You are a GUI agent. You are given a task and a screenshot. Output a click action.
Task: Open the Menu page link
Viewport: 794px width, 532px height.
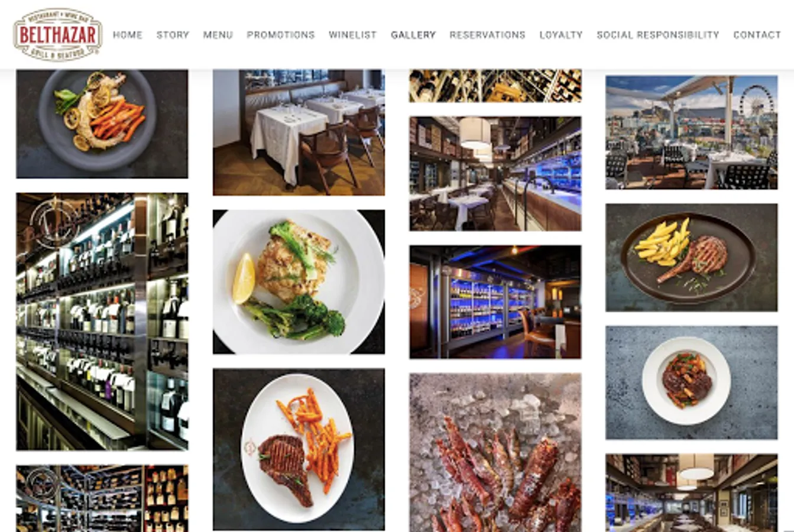click(218, 35)
